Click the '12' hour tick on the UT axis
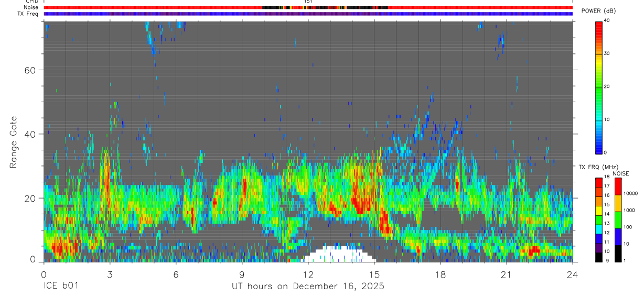 (x=308, y=274)
